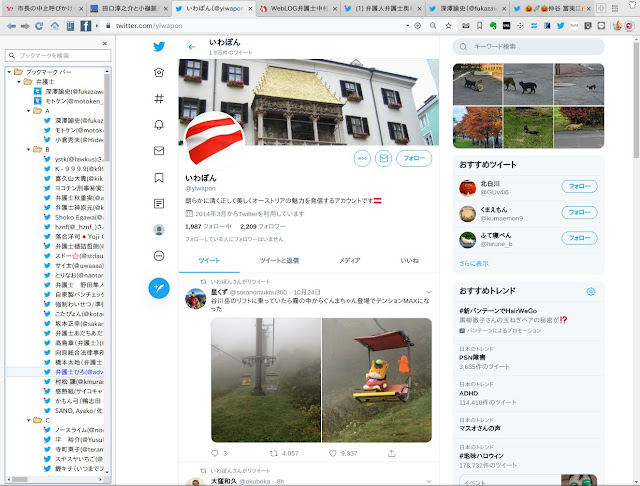Follow くまえもん suggested account

pos(579,212)
